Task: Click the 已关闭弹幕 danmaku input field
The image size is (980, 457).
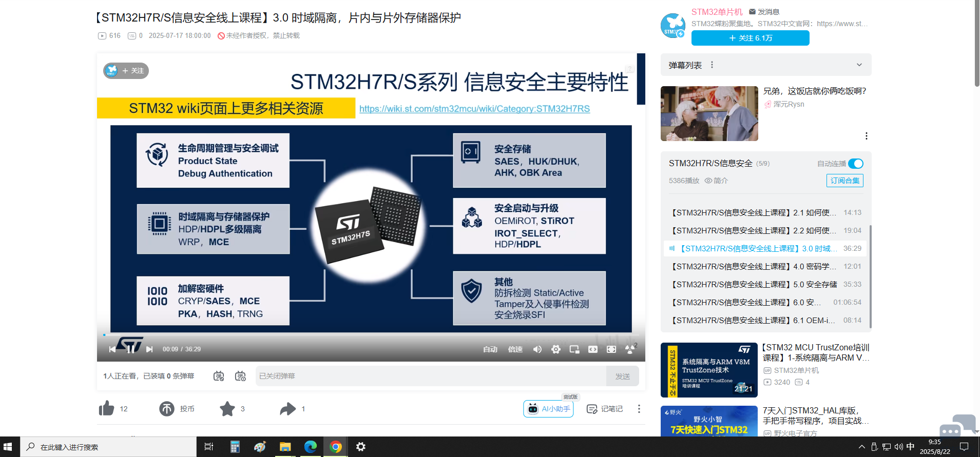Action: (431, 376)
